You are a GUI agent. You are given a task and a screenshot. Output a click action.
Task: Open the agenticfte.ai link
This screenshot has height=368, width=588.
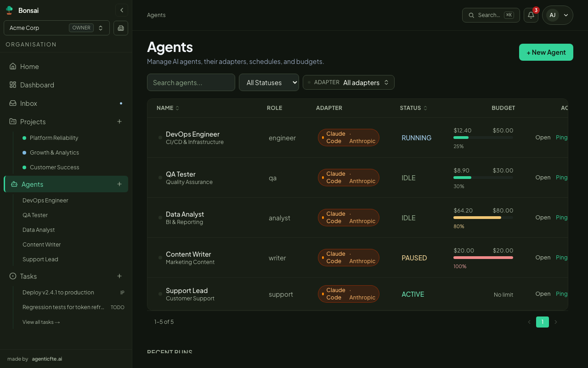[47, 359]
